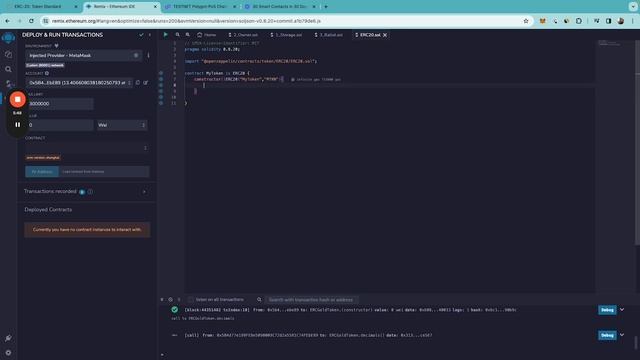Screen dimensions: 640x360
Task: Click the sign message icon beside account
Action: [146, 83]
